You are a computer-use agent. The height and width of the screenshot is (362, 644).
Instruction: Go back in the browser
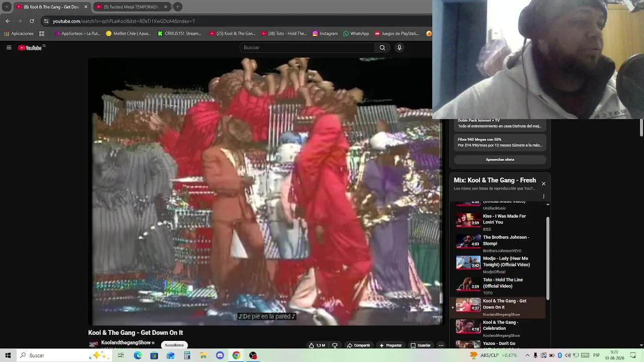pos(8,21)
